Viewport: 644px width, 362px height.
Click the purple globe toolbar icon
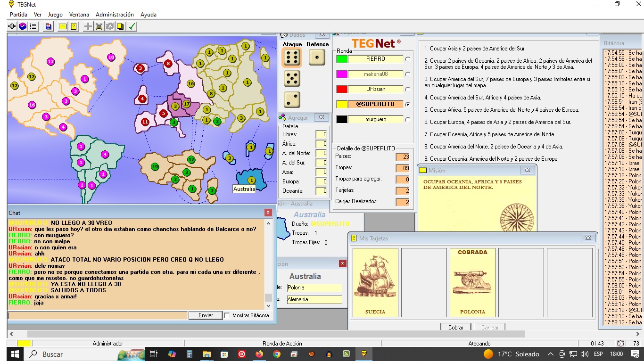point(23,26)
